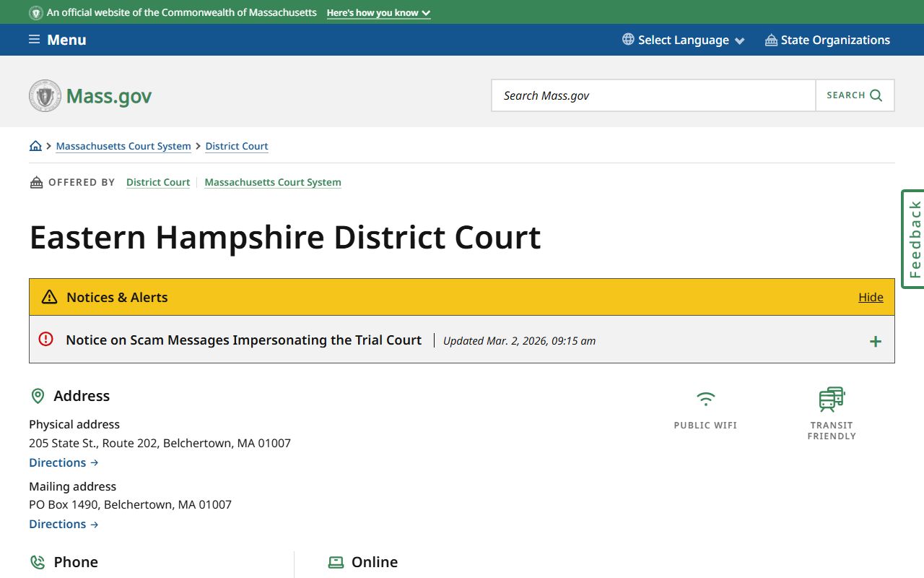Viewport: 924px width, 578px height.
Task: Click the Mass.gov logo seal
Action: pyautogui.click(x=45, y=95)
